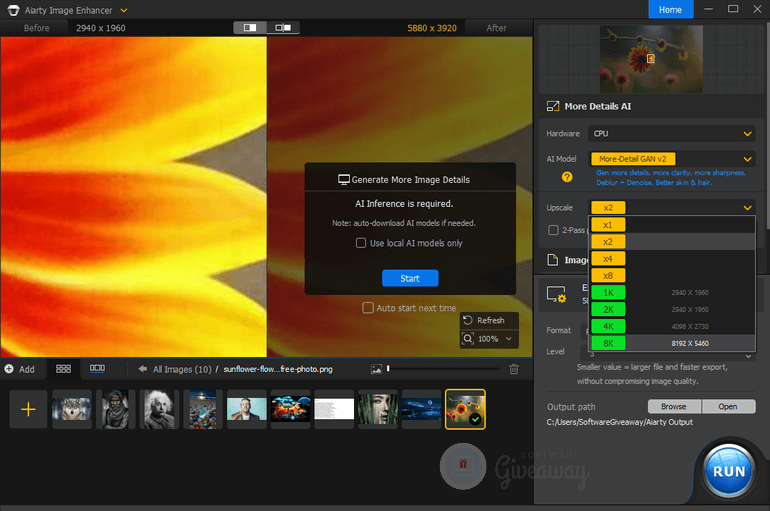Click the delete trash icon

pyautogui.click(x=514, y=369)
